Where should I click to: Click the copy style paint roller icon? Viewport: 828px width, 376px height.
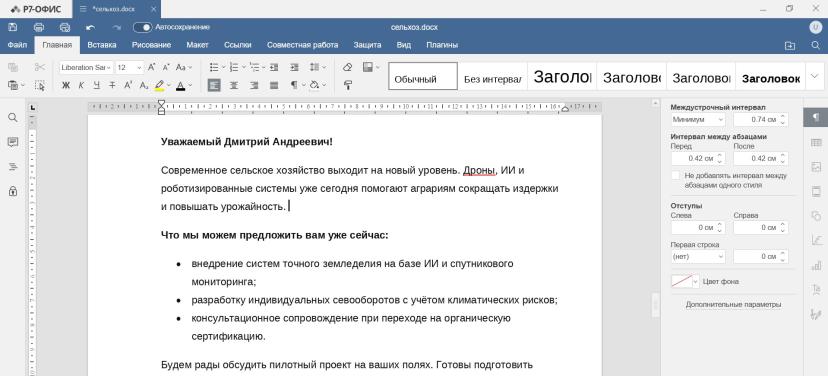coord(347,85)
